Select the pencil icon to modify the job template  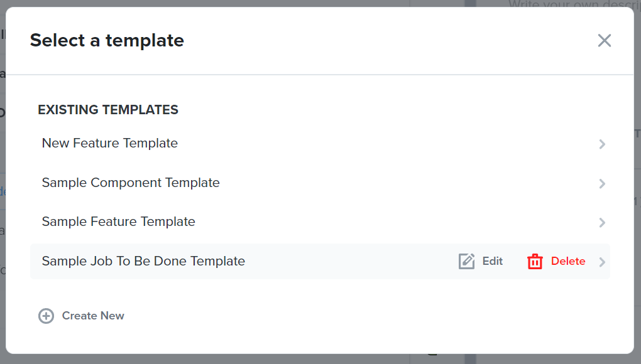point(467,261)
